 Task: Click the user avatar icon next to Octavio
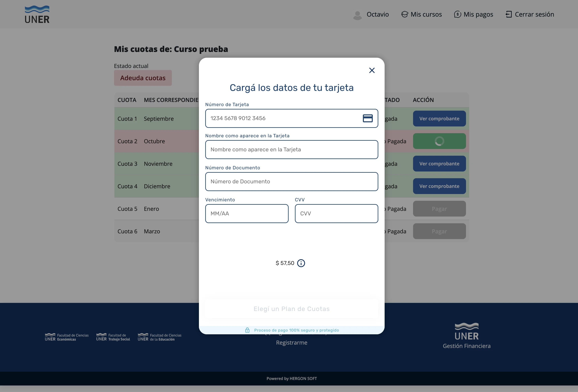tap(357, 15)
